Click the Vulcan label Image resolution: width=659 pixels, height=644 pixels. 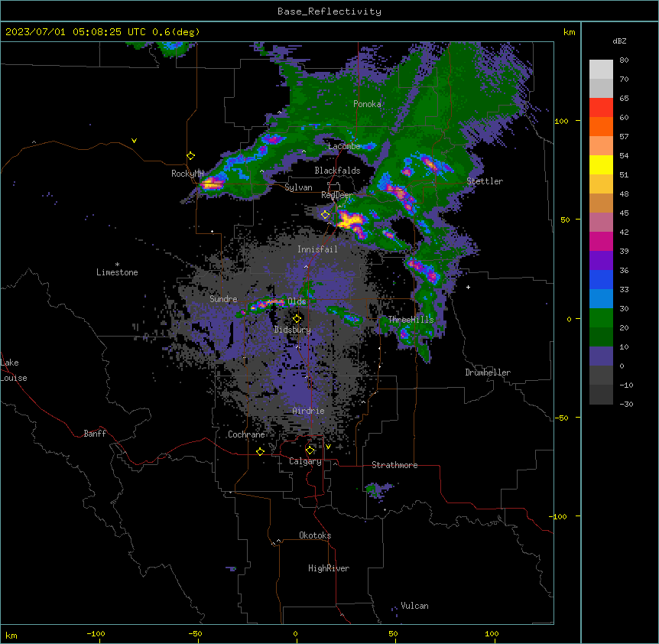(x=414, y=606)
